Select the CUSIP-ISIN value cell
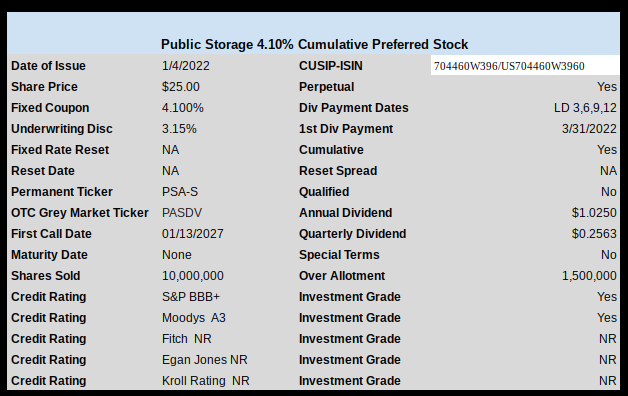The width and height of the screenshot is (628, 396). pyautogui.click(x=525, y=66)
